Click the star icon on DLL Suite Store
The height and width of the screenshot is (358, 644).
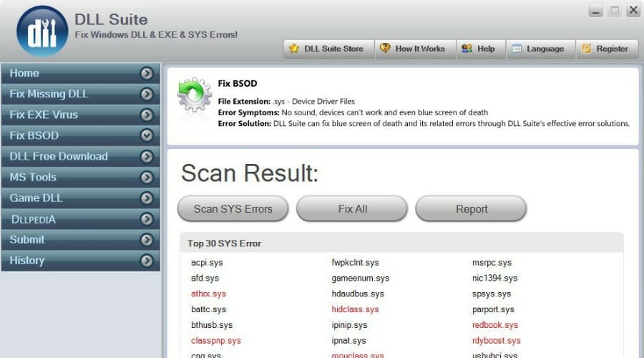click(x=293, y=49)
